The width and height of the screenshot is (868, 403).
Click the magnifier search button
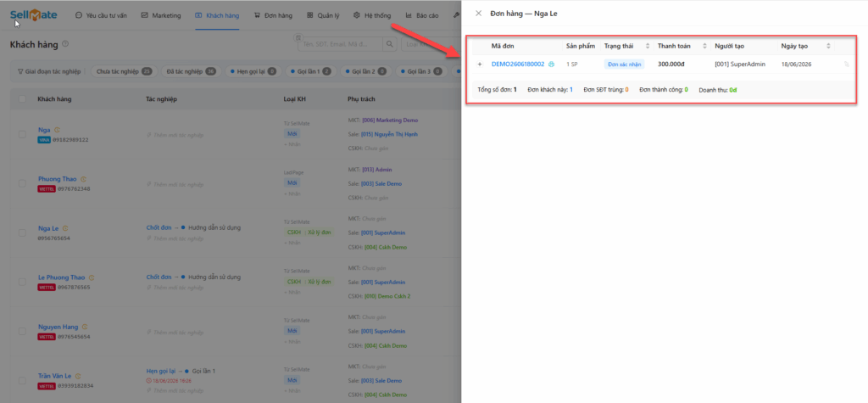click(x=390, y=44)
